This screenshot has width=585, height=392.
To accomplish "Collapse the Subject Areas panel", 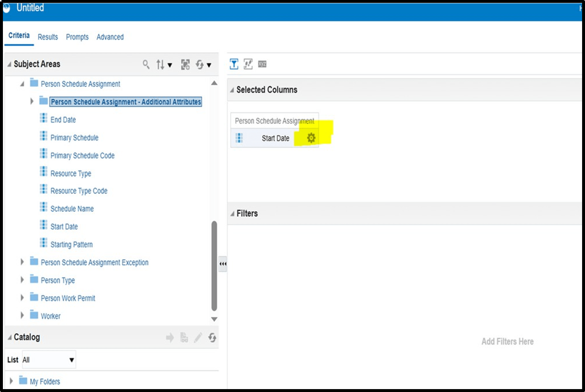I will [x=10, y=64].
